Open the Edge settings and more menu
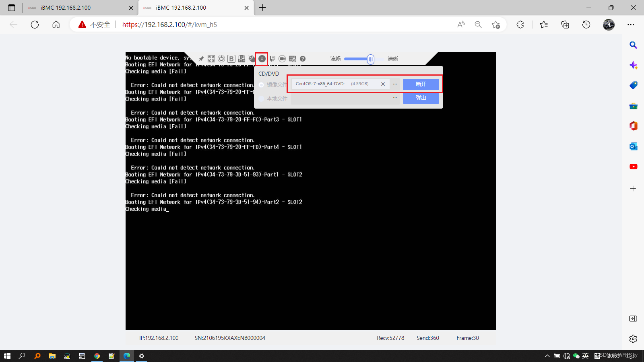This screenshot has width=644, height=362. tap(631, 25)
